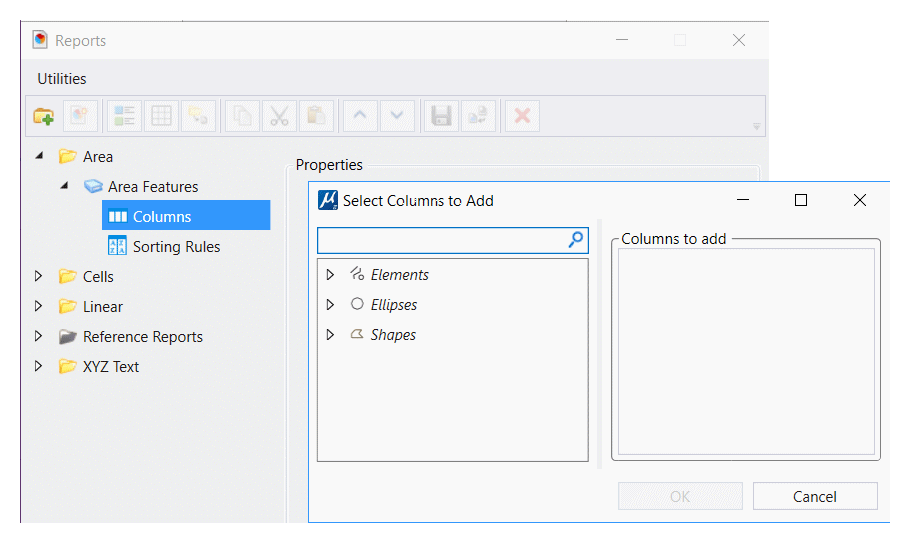The width and height of the screenshot is (915, 546).
Task: Expand the Elements node
Action: tap(330, 275)
